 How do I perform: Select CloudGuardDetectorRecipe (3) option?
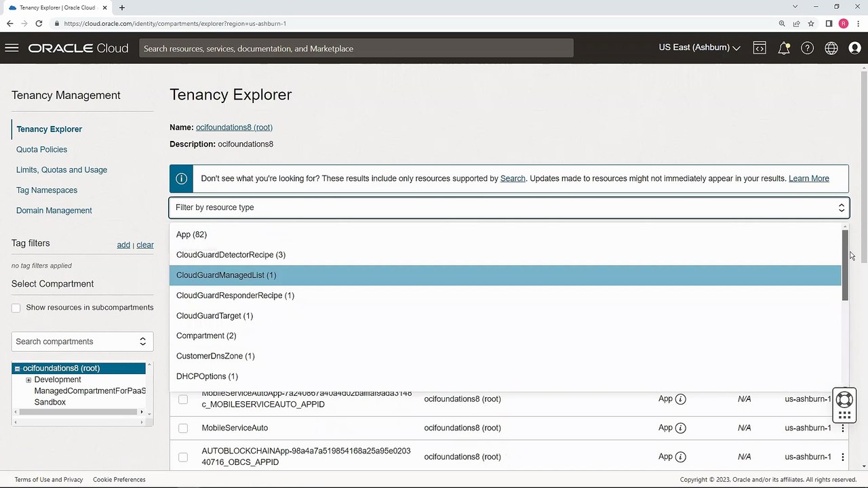pyautogui.click(x=505, y=255)
